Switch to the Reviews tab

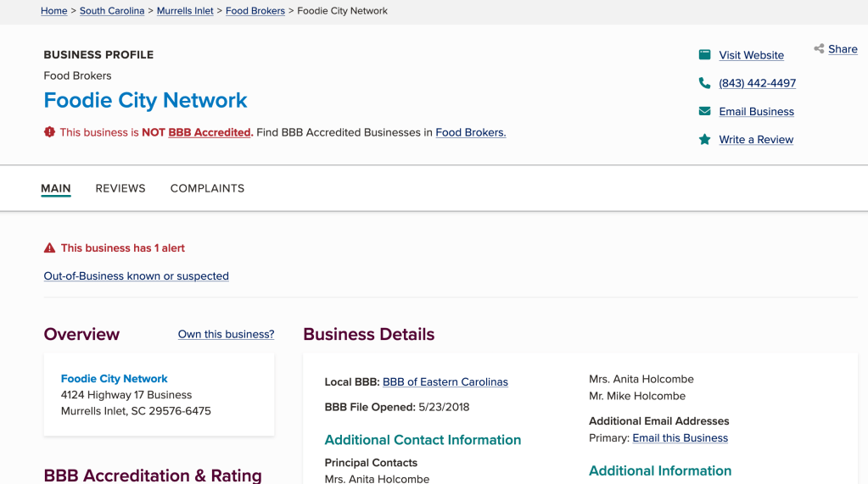coord(120,188)
